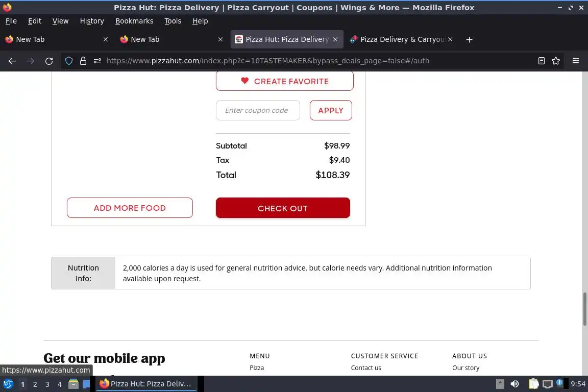Open the History menu
This screenshot has width=588, height=392.
coord(92,21)
